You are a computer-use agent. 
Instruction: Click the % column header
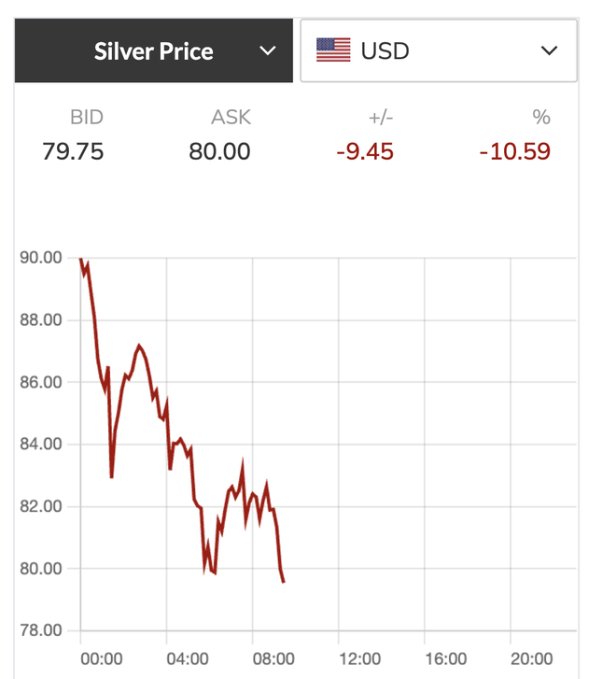541,118
